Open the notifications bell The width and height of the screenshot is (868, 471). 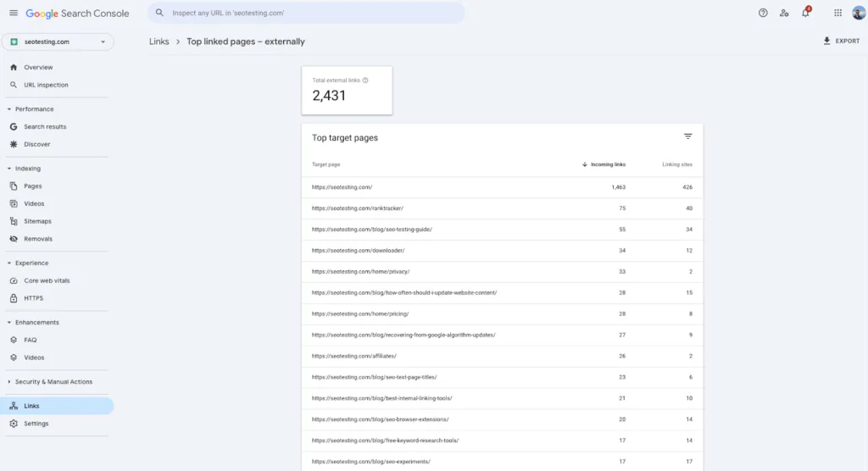click(805, 12)
